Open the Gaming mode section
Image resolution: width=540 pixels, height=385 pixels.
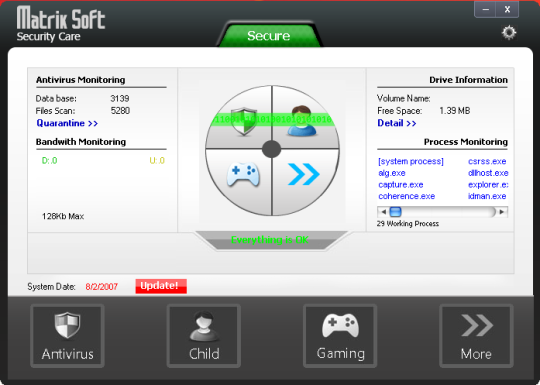coord(340,336)
